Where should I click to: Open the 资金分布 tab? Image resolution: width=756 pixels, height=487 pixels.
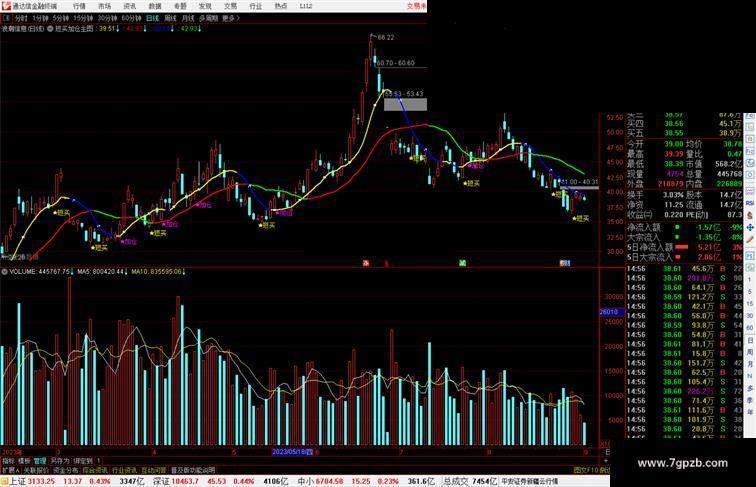pyautogui.click(x=66, y=470)
